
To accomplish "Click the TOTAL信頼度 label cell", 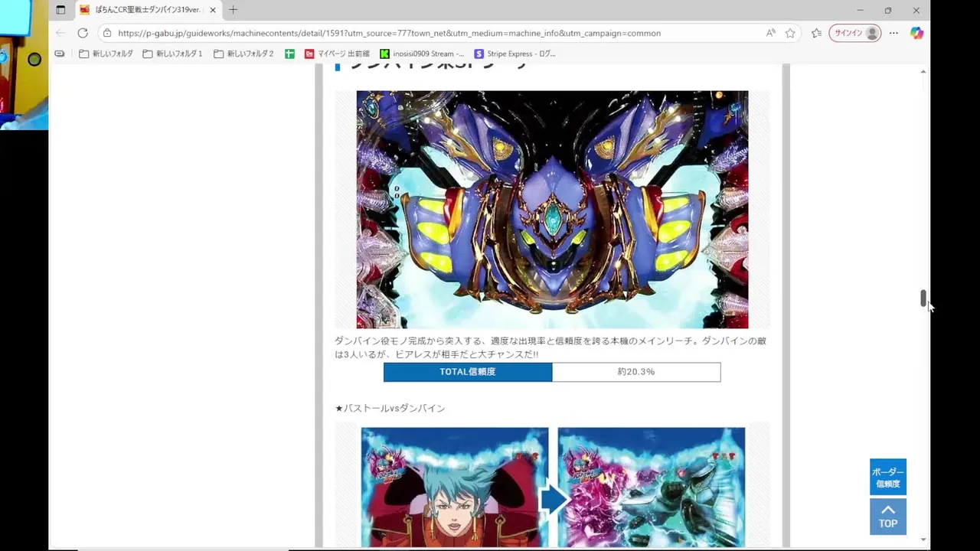I will pyautogui.click(x=468, y=372).
